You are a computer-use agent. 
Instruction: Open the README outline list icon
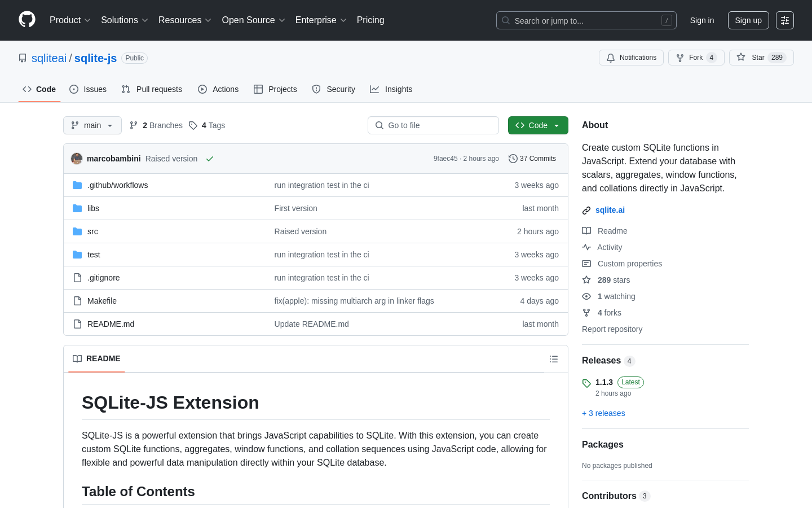[x=554, y=359]
